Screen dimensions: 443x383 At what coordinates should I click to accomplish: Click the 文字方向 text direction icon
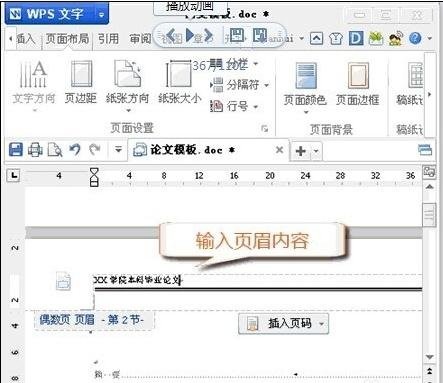(x=33, y=75)
